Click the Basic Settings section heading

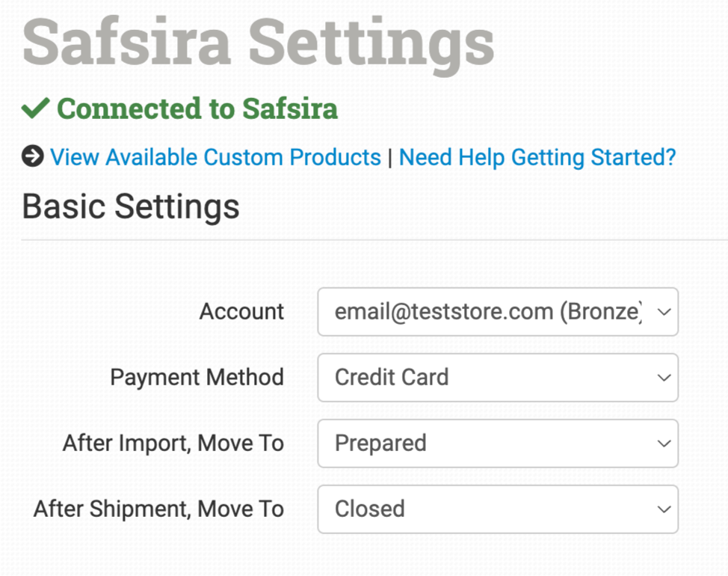pos(131,206)
